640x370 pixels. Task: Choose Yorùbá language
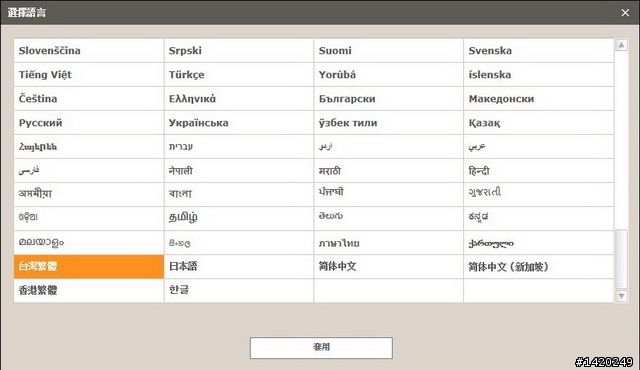coord(389,75)
